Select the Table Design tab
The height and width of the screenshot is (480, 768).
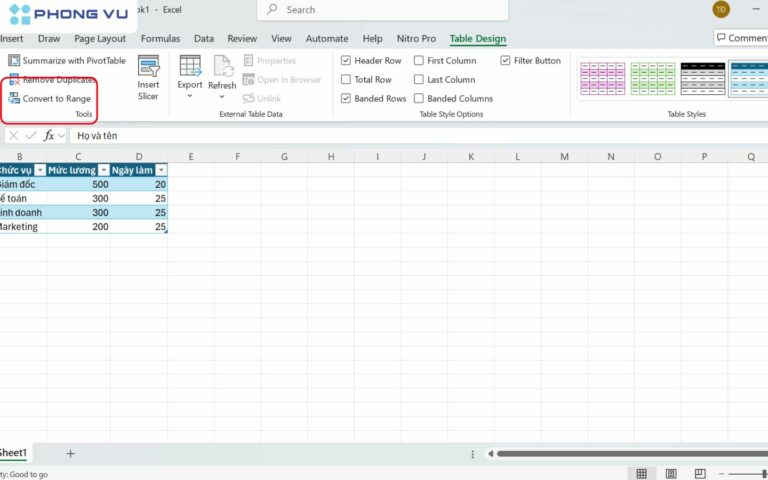coord(478,38)
